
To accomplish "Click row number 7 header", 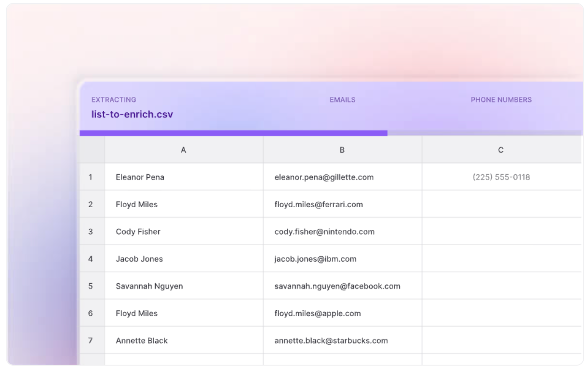I will [x=91, y=341].
